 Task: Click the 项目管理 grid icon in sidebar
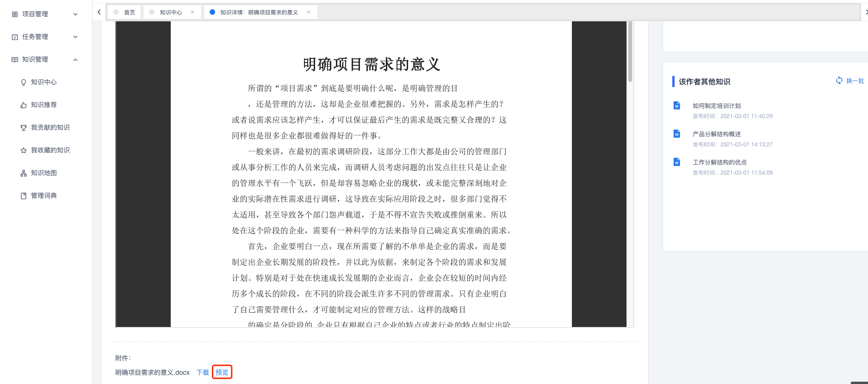[x=15, y=14]
